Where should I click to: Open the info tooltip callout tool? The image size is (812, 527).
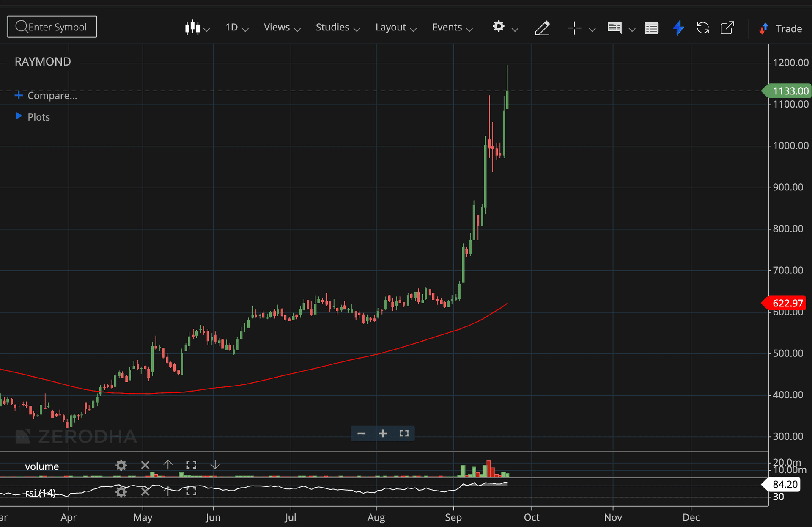tap(614, 28)
